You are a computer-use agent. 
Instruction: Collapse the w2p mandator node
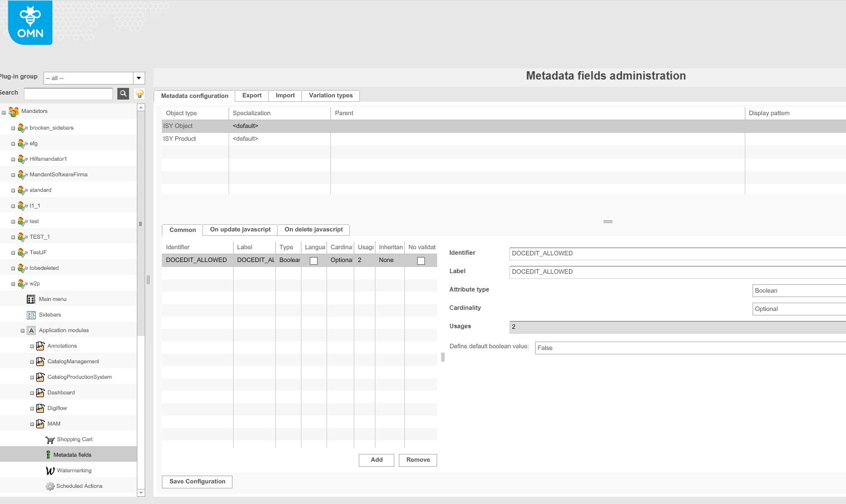13,284
